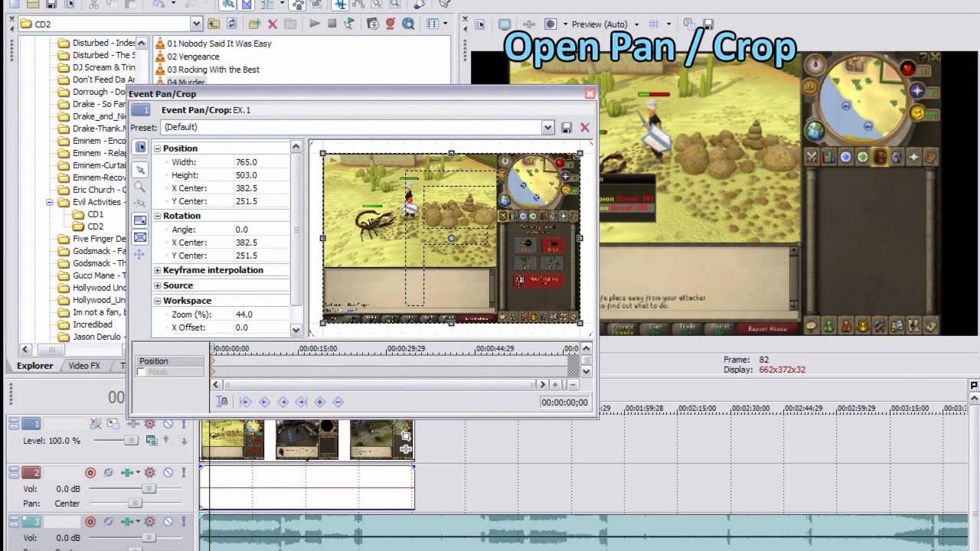
Task: Click the red X delete icon in Explorer
Action: point(273,24)
